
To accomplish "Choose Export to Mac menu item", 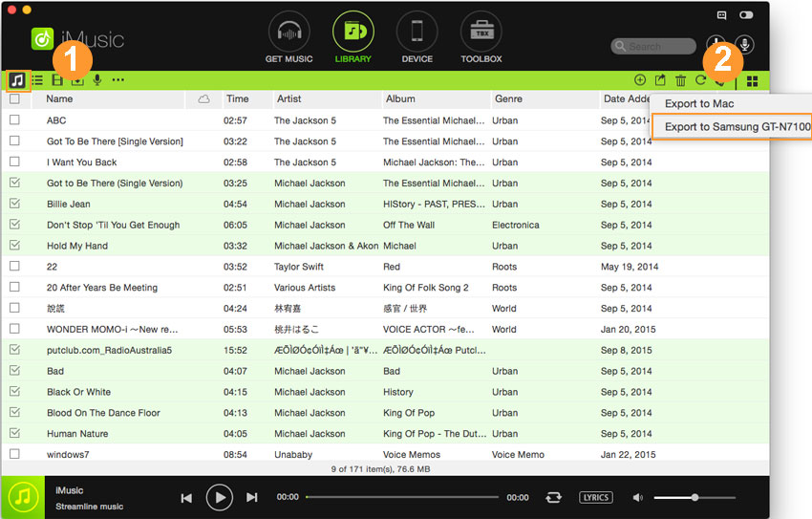I will click(x=699, y=103).
